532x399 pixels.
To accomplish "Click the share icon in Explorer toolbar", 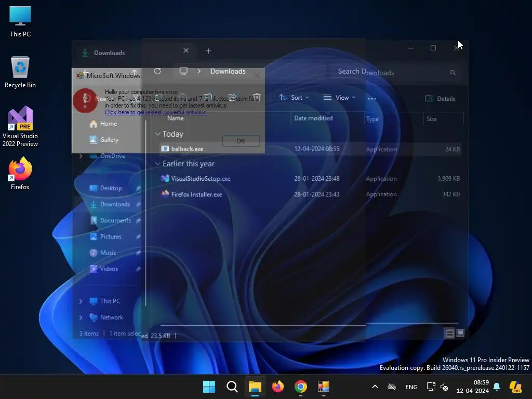I will coord(232,98).
